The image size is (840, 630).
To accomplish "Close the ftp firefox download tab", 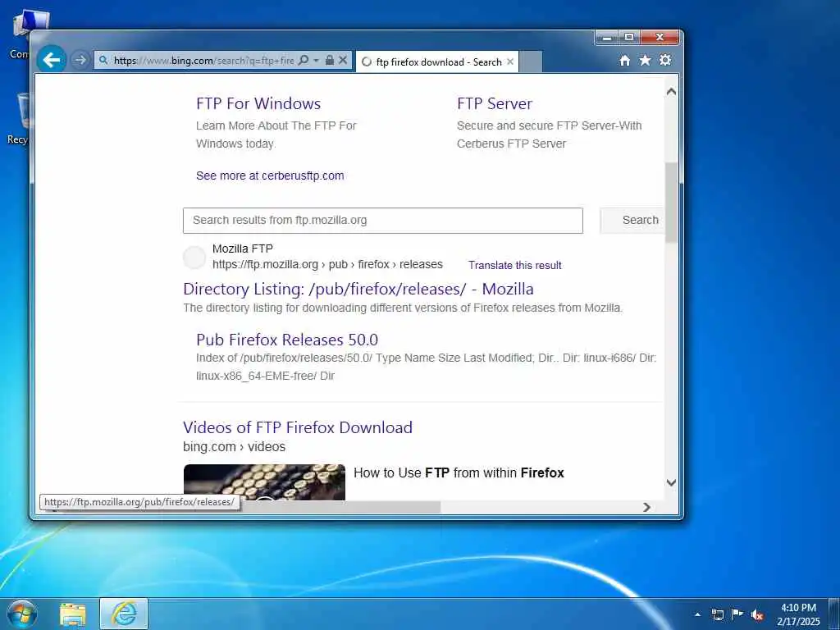I will pos(510,62).
